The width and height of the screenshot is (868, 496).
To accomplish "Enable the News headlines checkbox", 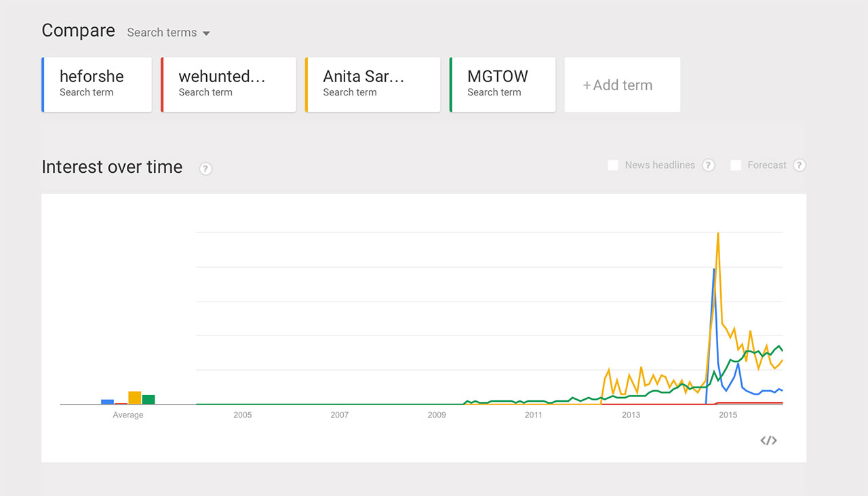I will click(x=613, y=165).
